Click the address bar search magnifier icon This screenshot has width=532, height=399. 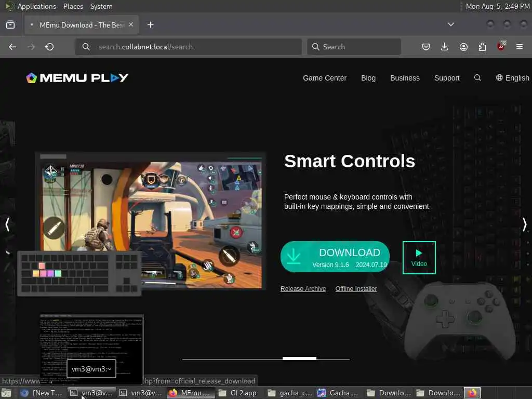[86, 47]
